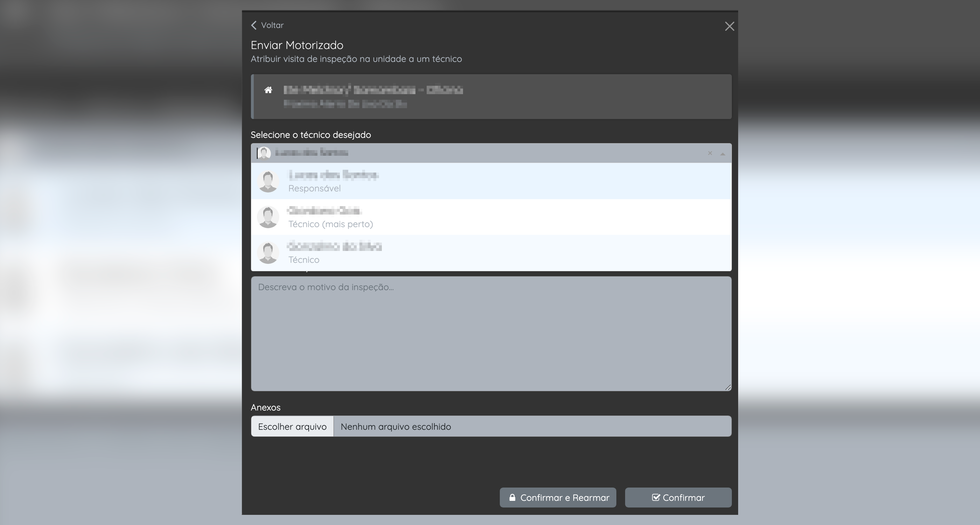Close the Enviar Motorizado dialog
The width and height of the screenshot is (980, 525).
(x=729, y=26)
